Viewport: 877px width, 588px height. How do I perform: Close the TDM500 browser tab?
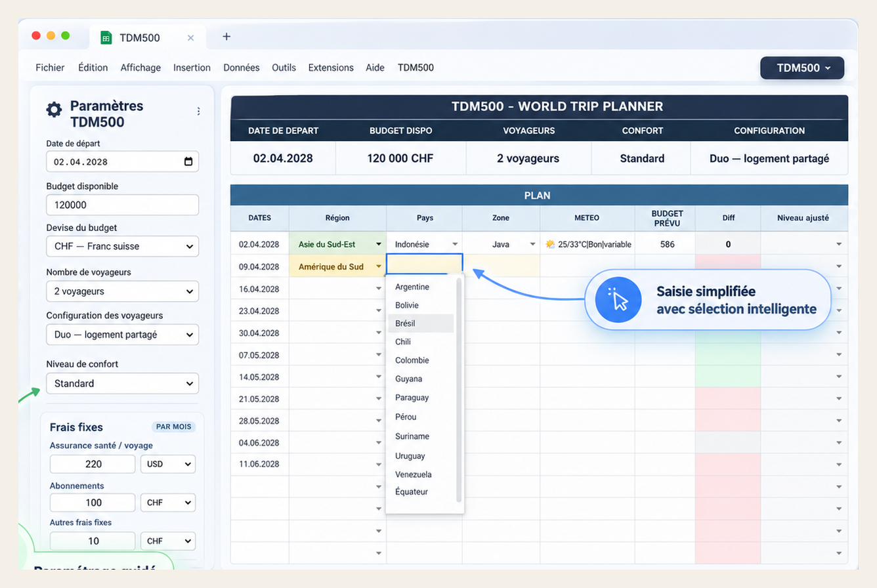point(190,38)
